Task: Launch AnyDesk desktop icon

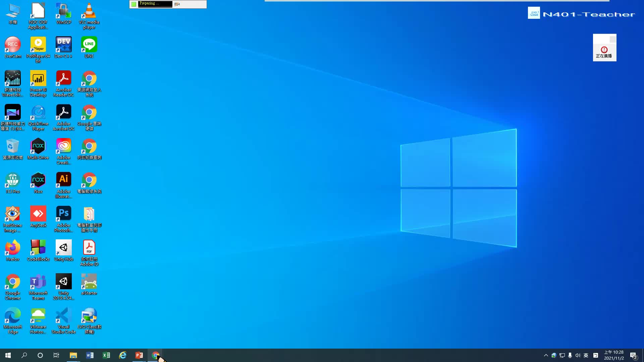Action: [x=38, y=217]
